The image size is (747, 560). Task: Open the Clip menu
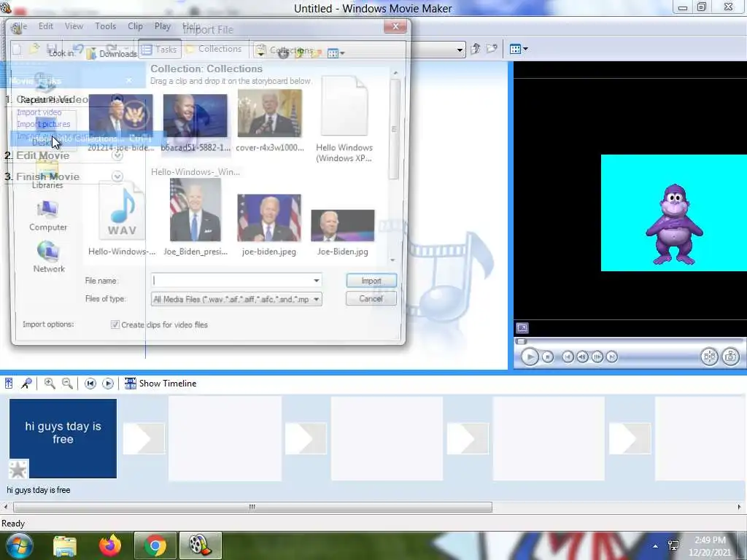[135, 26]
